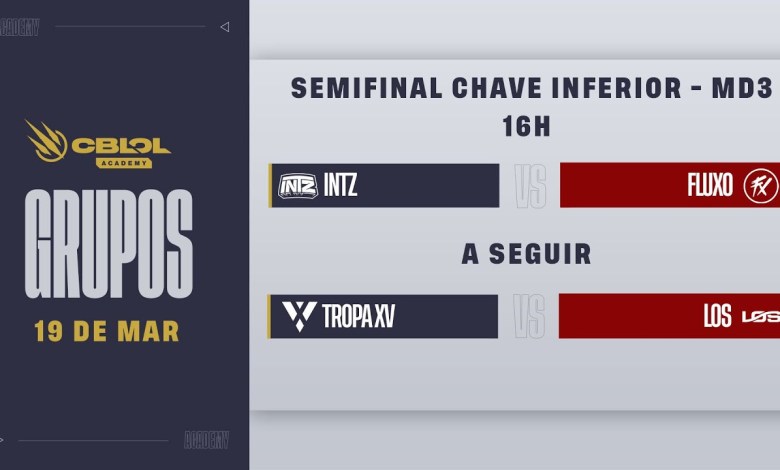Click the gold accent bar beside INTZ
This screenshot has height=470, width=780.
tap(271, 186)
